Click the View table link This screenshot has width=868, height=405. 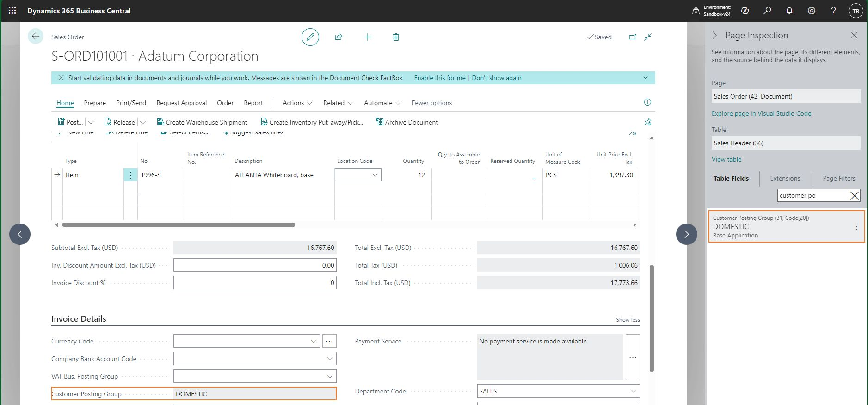pos(726,159)
